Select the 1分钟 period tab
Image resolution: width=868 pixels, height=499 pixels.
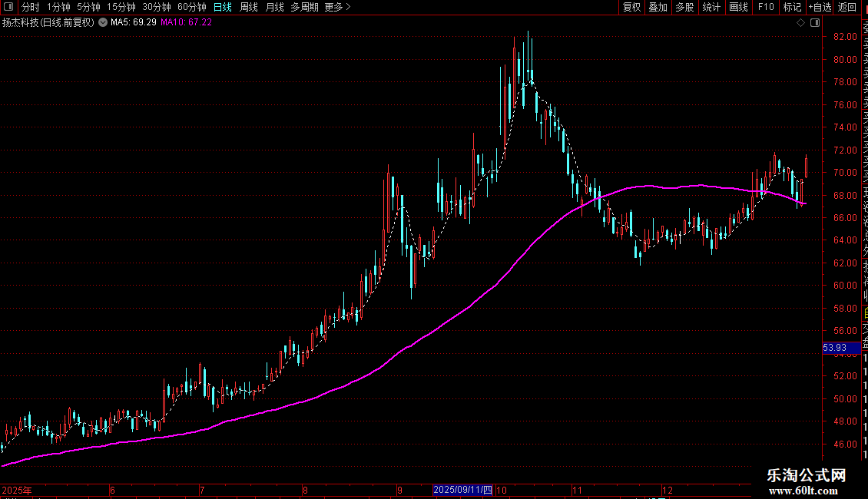click(x=58, y=7)
